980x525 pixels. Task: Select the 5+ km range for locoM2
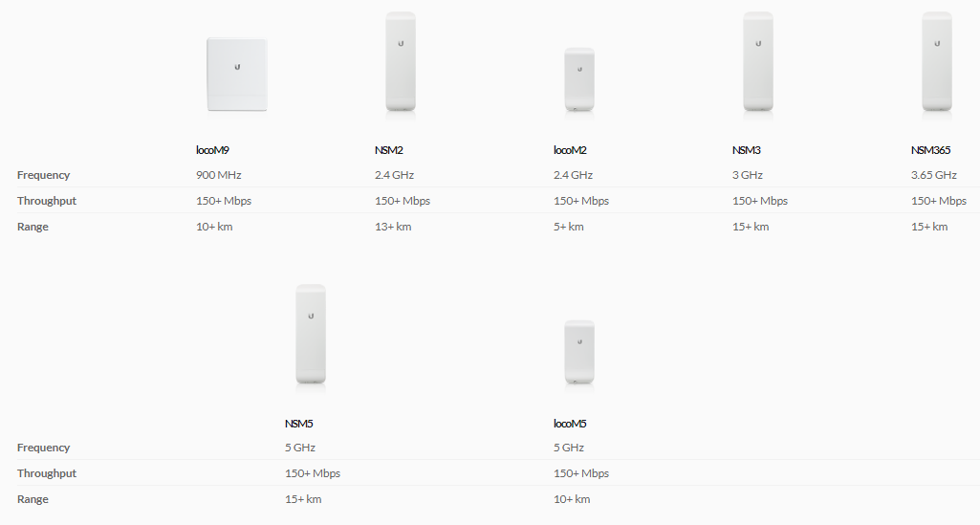568,227
